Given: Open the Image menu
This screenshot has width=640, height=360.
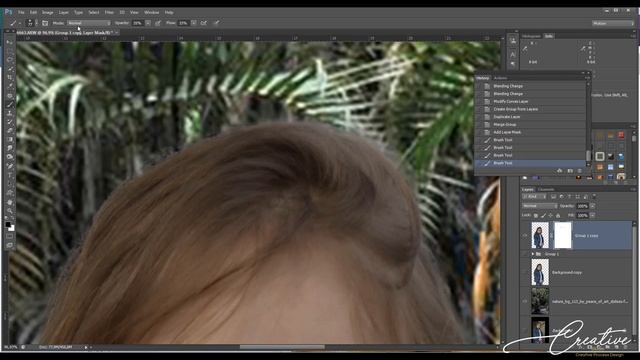Looking at the screenshot, I should [48, 12].
